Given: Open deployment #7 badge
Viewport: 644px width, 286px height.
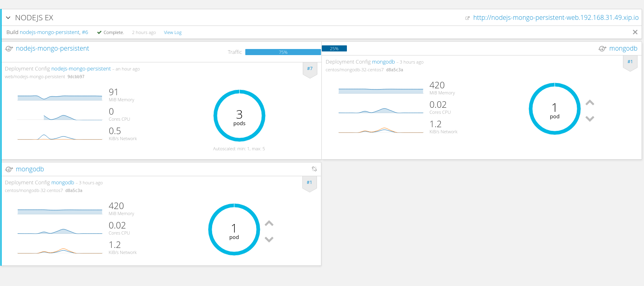Looking at the screenshot, I should tap(310, 69).
